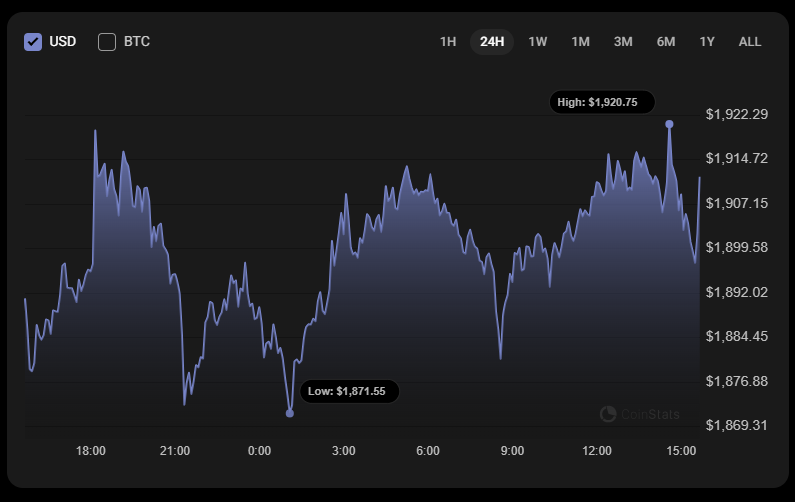This screenshot has height=502, width=795.
Task: Click the 6:00 time label
Action: tap(428, 451)
